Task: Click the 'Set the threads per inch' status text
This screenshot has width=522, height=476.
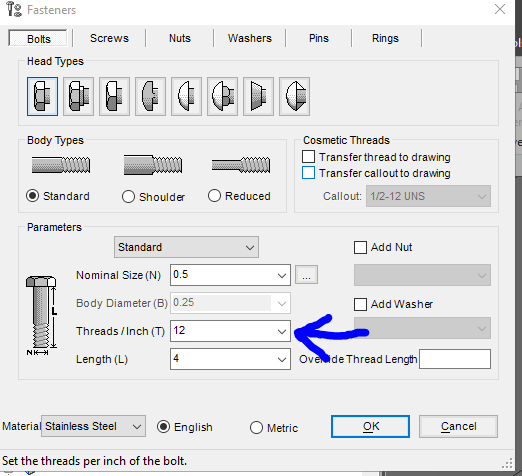Action: click(95, 461)
